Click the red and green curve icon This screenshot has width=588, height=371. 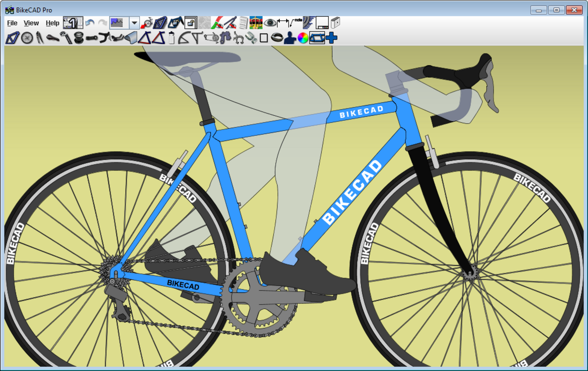point(217,23)
